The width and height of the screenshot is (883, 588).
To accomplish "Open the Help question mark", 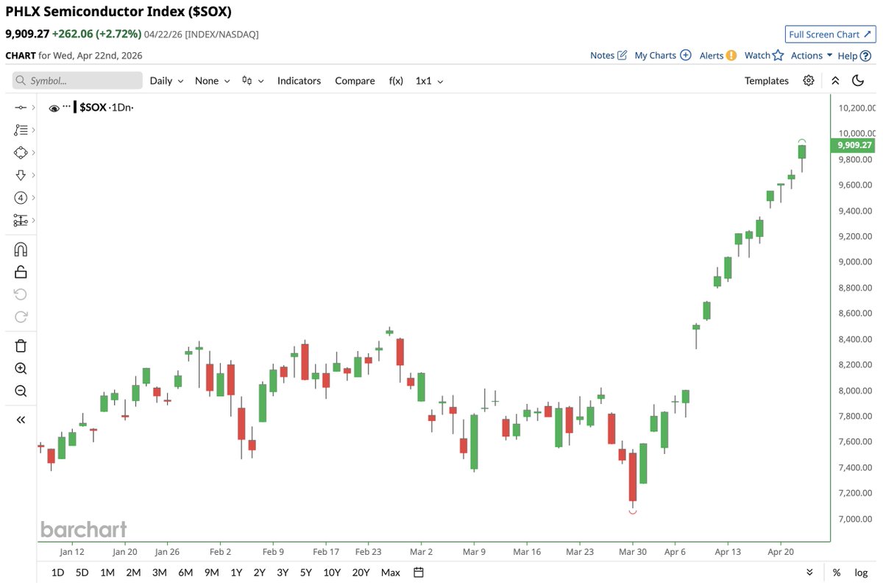I will 854,55.
